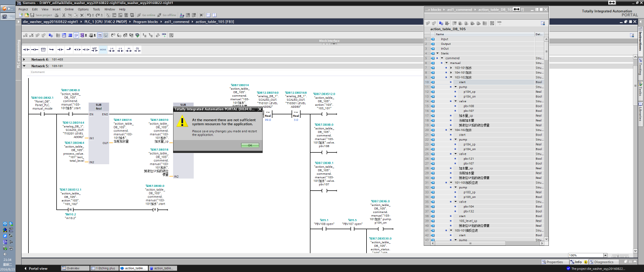This screenshot has height=272, width=644.
Task: Select the Input row in DB table
Action: [x=484, y=39]
